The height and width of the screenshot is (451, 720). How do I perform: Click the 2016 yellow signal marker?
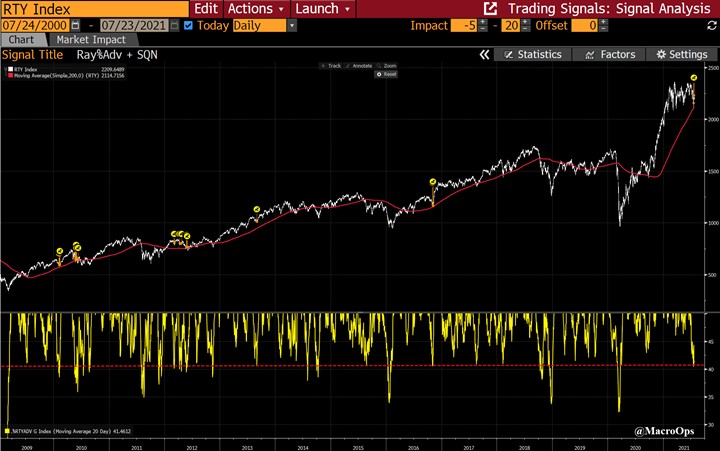click(x=433, y=182)
